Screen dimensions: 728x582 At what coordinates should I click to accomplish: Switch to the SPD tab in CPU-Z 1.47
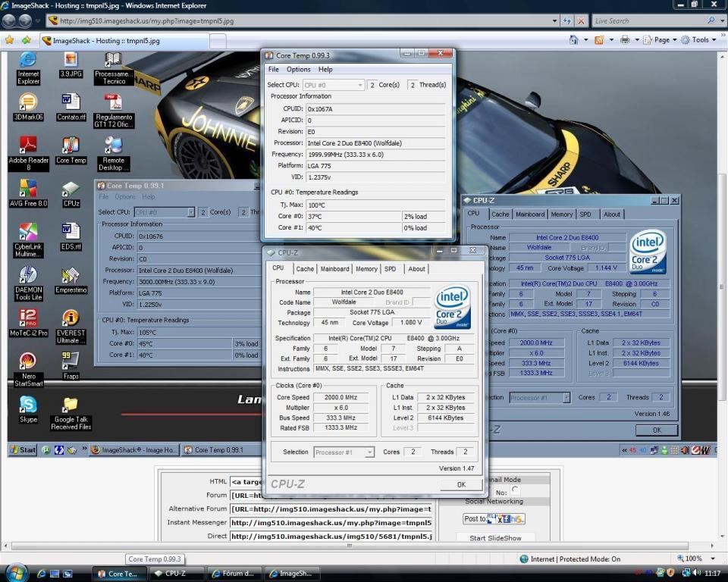point(390,269)
